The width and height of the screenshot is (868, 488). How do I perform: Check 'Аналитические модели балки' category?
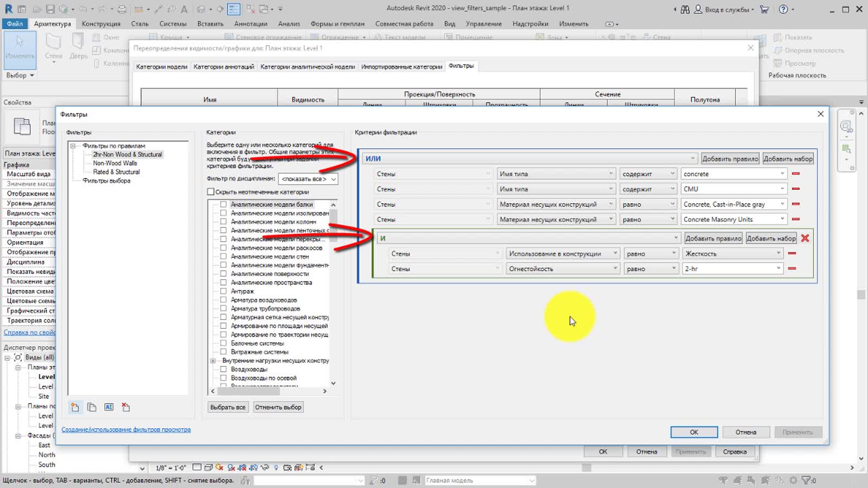(x=223, y=204)
